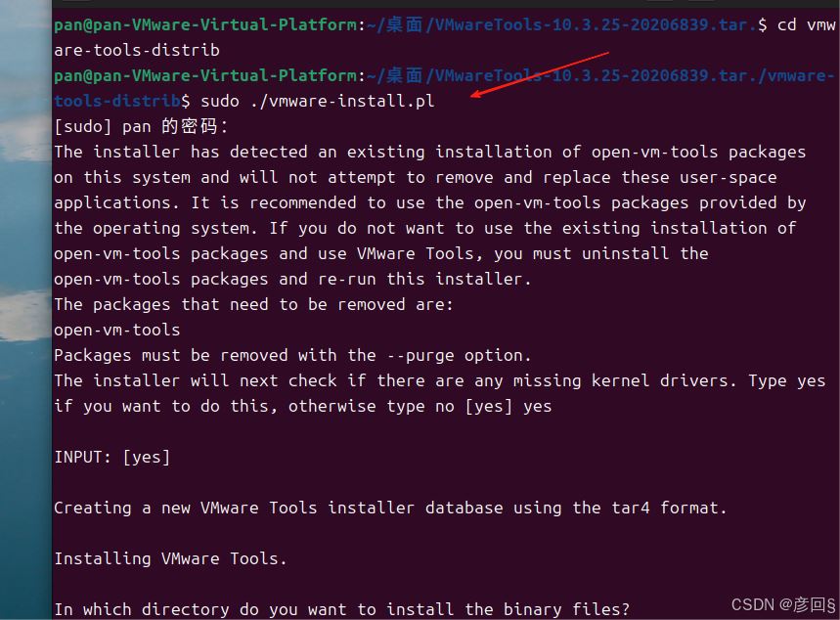Screen dimensions: 840x620
Task: Click the red arrow annotation tip
Action: point(473,96)
